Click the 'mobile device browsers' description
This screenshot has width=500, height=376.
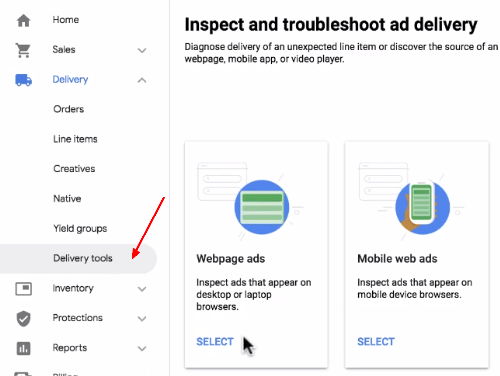point(415,289)
